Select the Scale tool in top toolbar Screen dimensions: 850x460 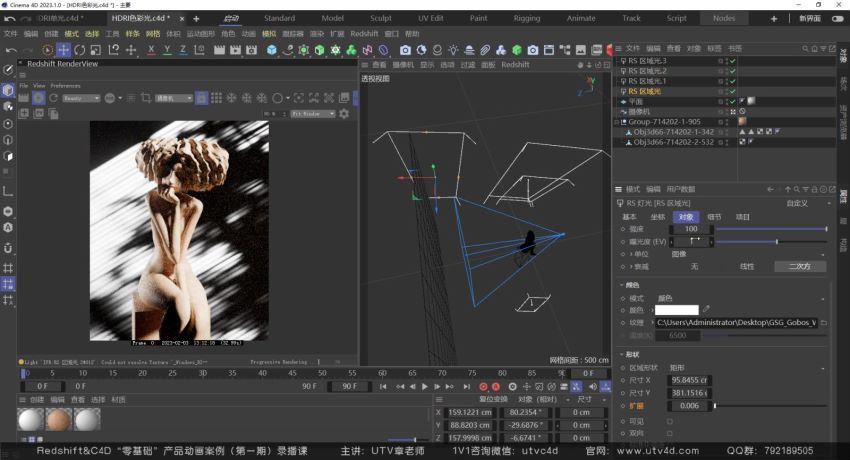[96, 50]
